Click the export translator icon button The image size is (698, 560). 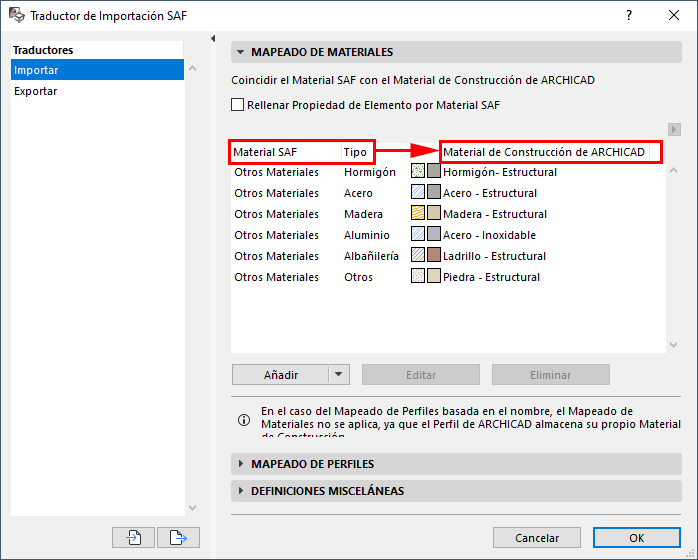[x=178, y=538]
